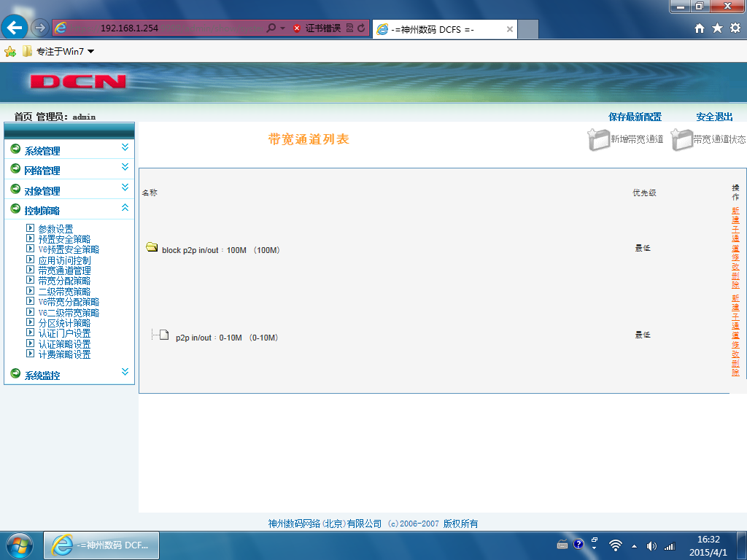Open the V6预置安全策略 menu item
The image size is (747, 560).
(x=69, y=249)
